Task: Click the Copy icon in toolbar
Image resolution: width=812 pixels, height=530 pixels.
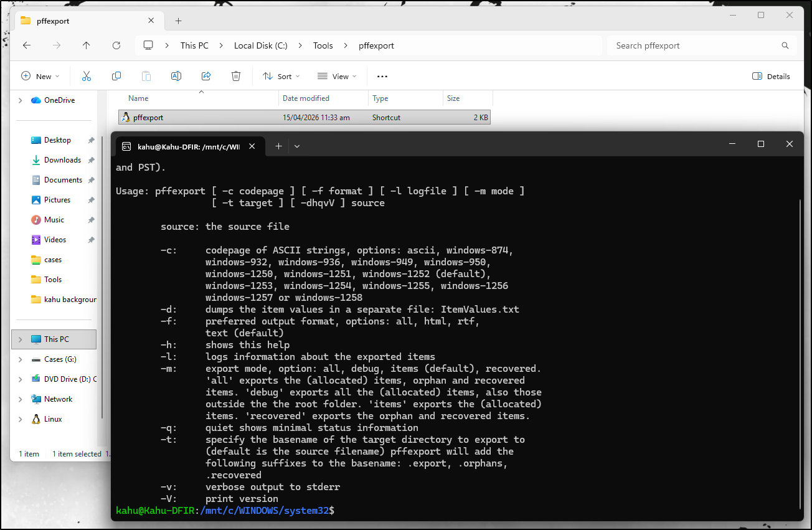Action: pyautogui.click(x=116, y=76)
